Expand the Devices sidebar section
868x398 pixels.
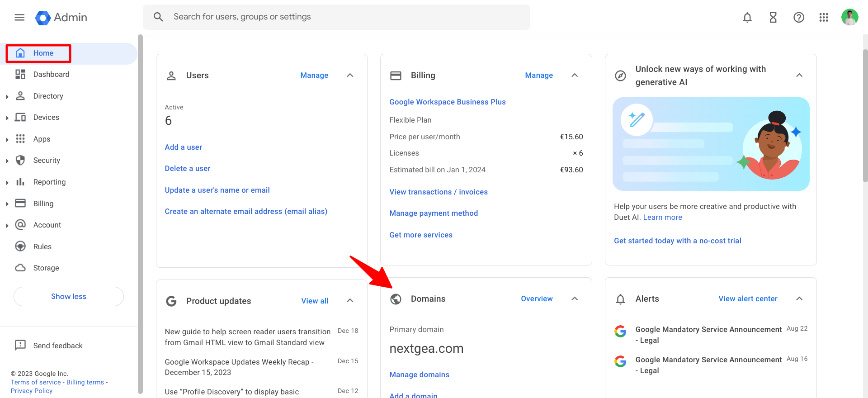point(7,118)
